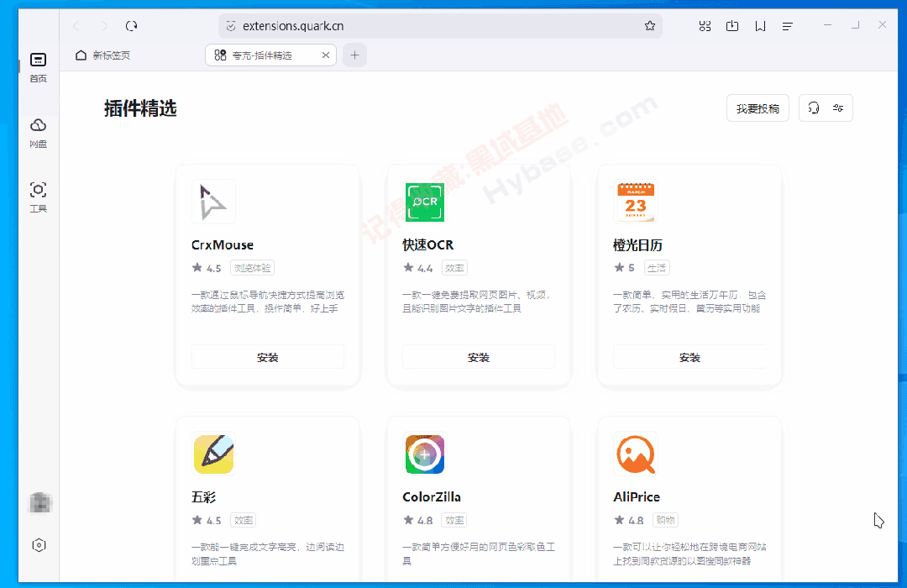Reload the page with the refresh icon
This screenshot has height=588, width=907.
(132, 26)
